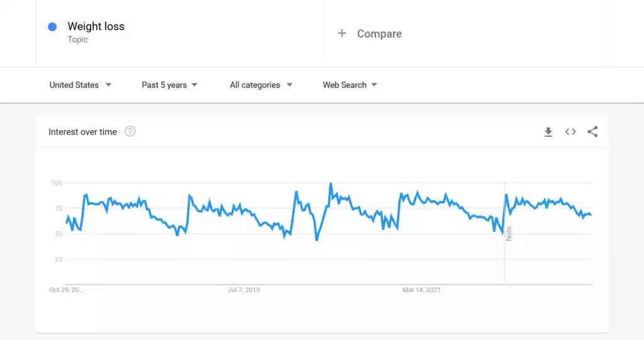Open embed code for the chart
The image size is (644, 340).
(570, 132)
